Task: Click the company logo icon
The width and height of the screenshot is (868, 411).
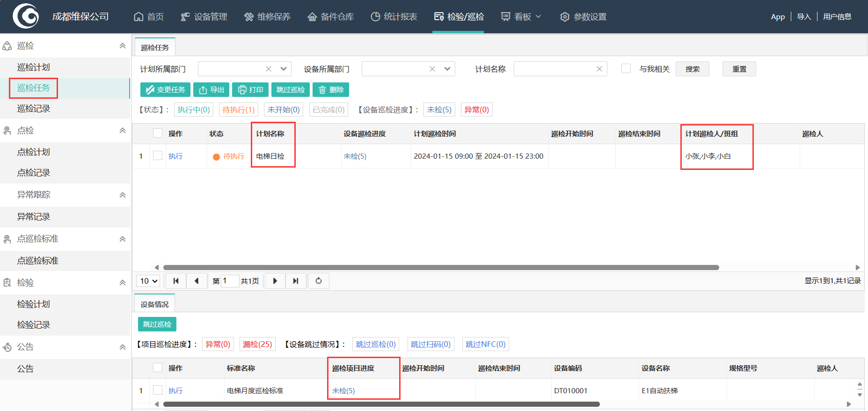Action: (26, 16)
